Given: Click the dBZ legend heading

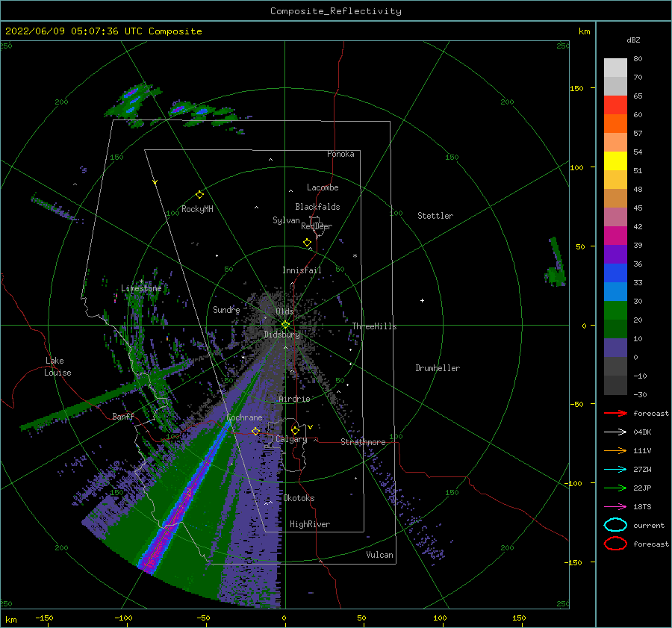Looking at the screenshot, I should pos(633,40).
